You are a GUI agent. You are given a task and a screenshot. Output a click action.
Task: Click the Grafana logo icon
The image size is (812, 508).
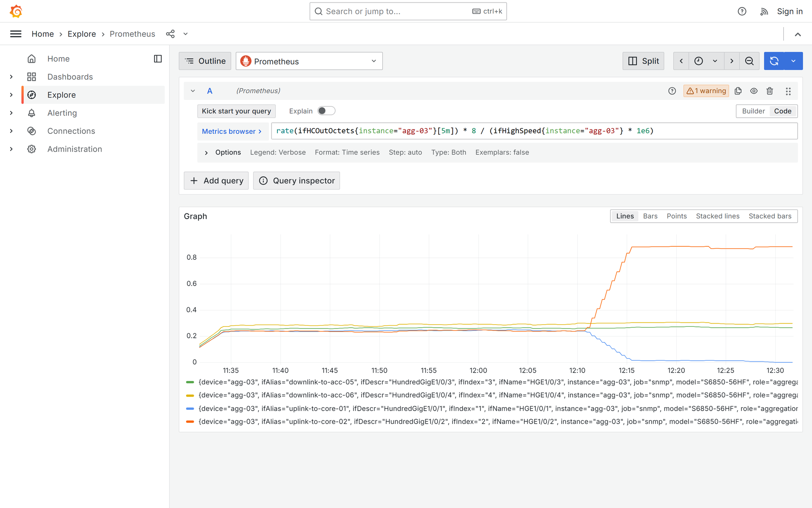[x=16, y=11]
